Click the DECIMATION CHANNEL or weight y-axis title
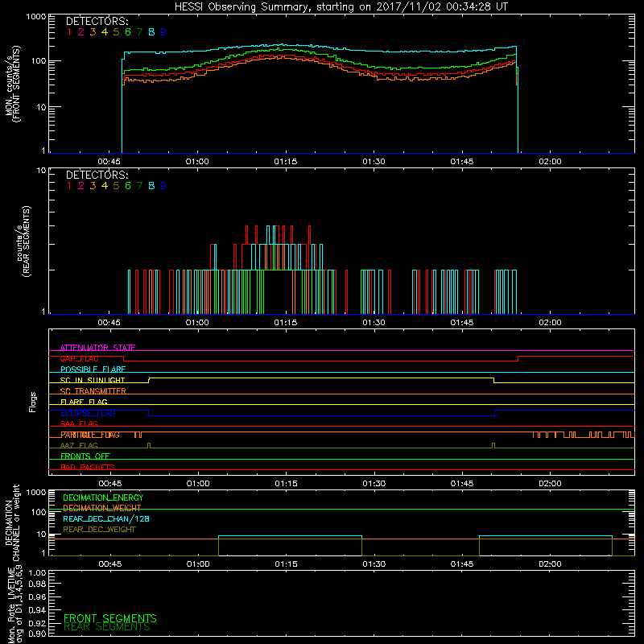Image resolution: width=644 pixels, height=644 pixels. coord(13,522)
